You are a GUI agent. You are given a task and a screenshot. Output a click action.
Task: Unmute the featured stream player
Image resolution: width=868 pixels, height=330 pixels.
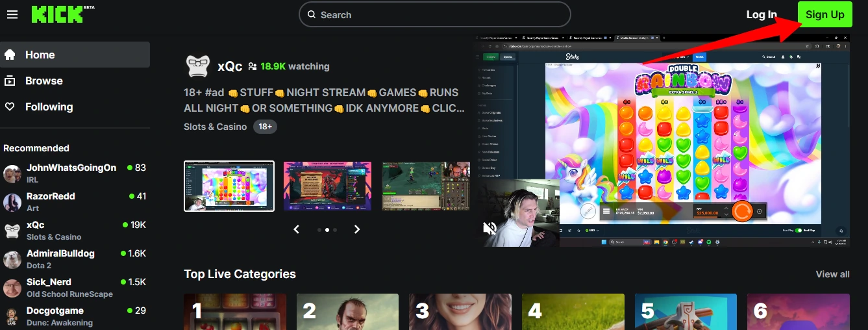click(x=490, y=228)
